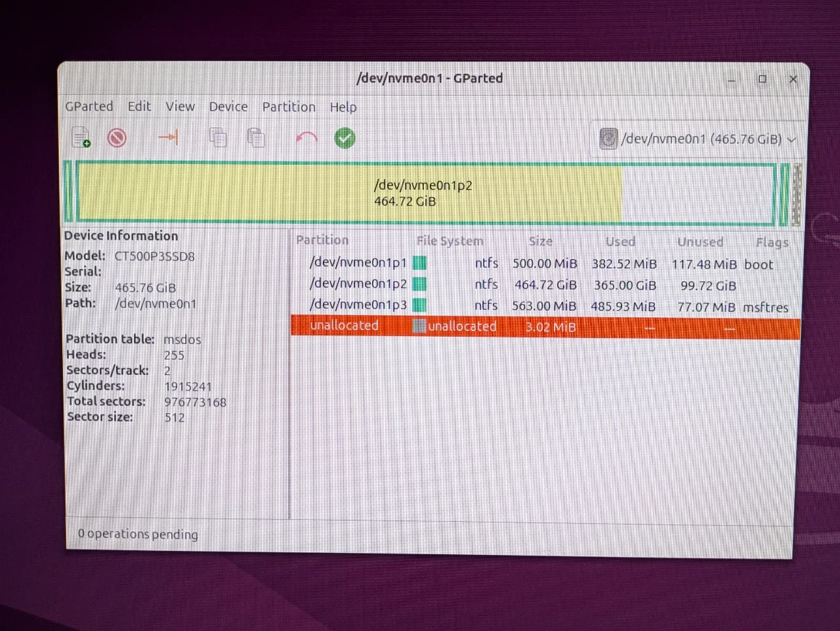
Task: Click the Delete partition toolbar icon
Action: [117, 138]
